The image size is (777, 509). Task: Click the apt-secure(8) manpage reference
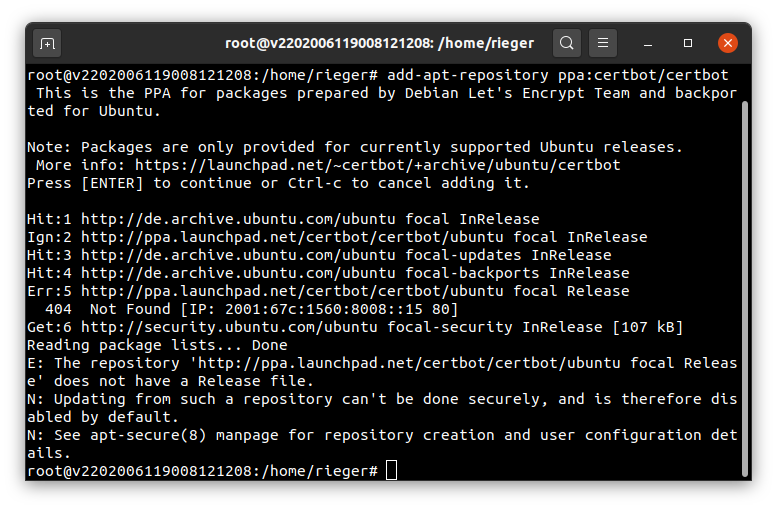point(148,435)
